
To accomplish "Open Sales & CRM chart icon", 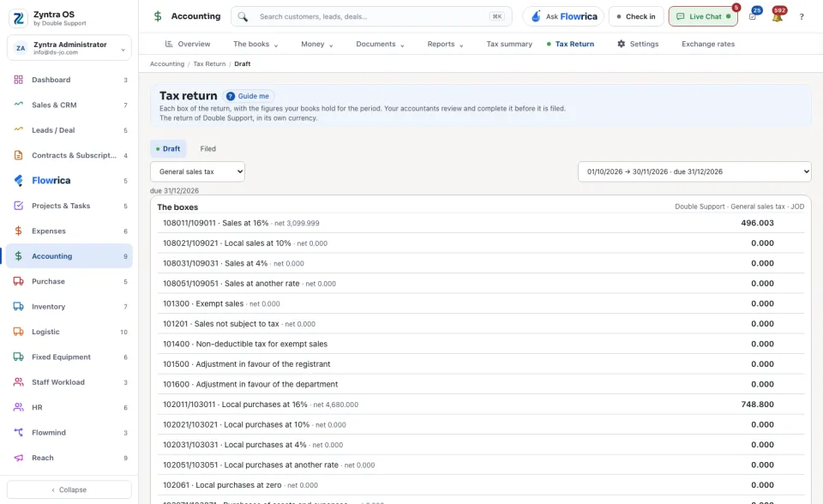I will tap(18, 105).
